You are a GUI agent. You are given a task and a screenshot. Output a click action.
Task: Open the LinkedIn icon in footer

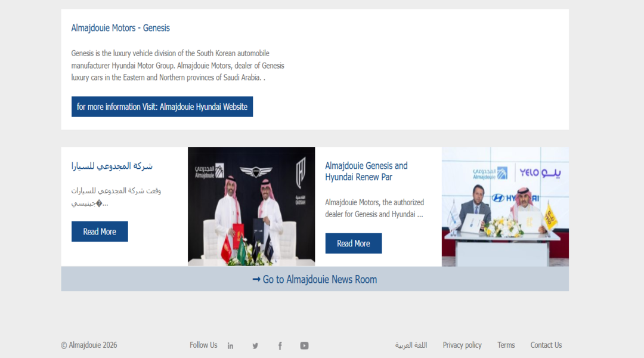230,345
